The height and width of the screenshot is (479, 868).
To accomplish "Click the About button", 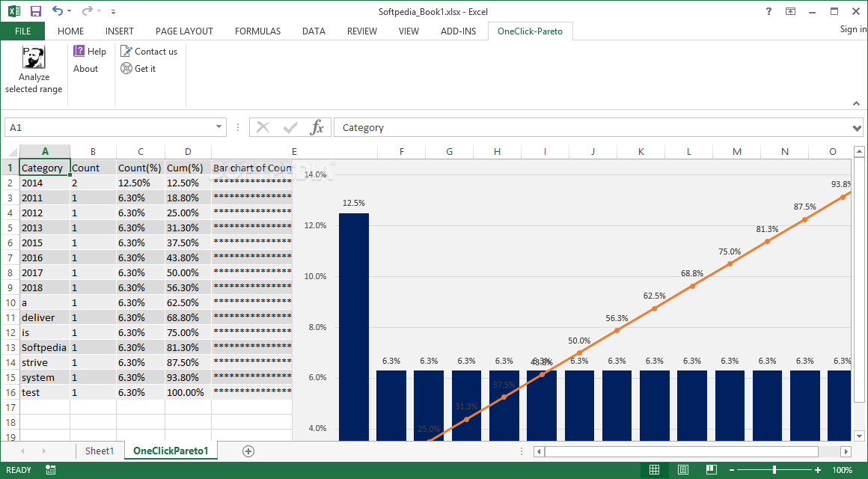I will click(x=86, y=69).
